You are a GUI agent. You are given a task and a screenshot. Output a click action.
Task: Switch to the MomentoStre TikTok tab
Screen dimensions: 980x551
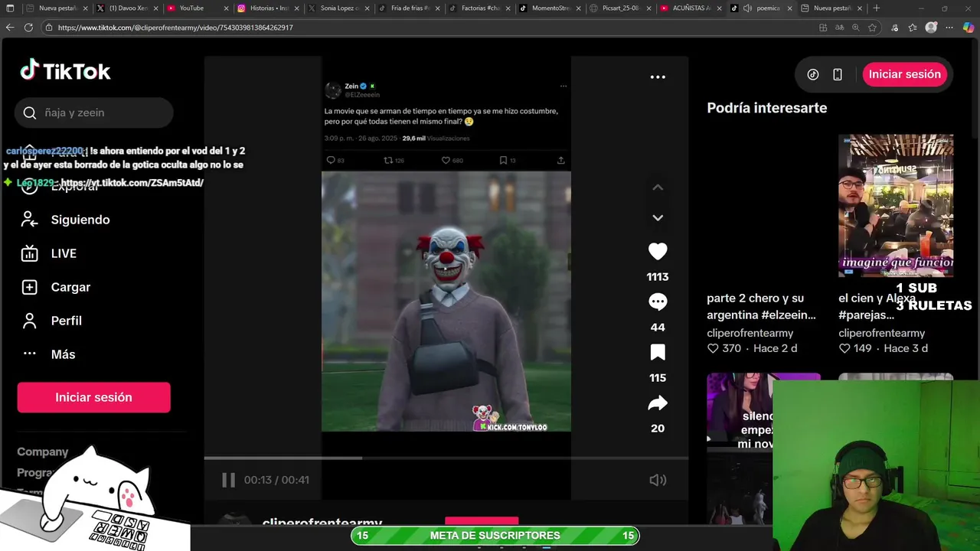(x=549, y=8)
